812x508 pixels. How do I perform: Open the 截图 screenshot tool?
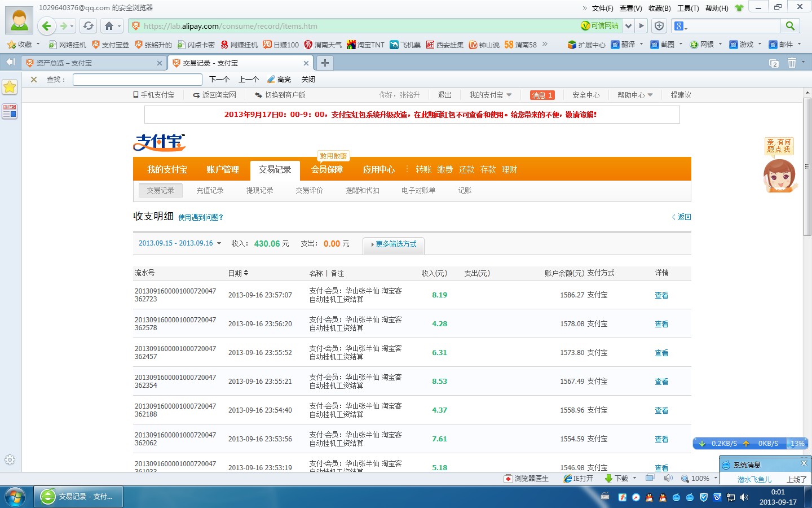(x=663, y=45)
